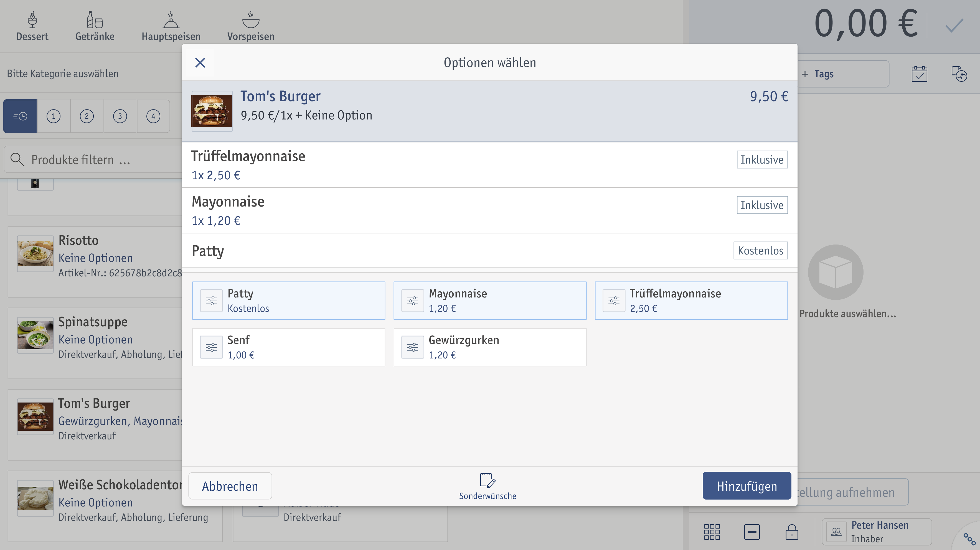This screenshot has width=980, height=550.
Task: Open Sonderwünsche note editor
Action: coord(488,487)
